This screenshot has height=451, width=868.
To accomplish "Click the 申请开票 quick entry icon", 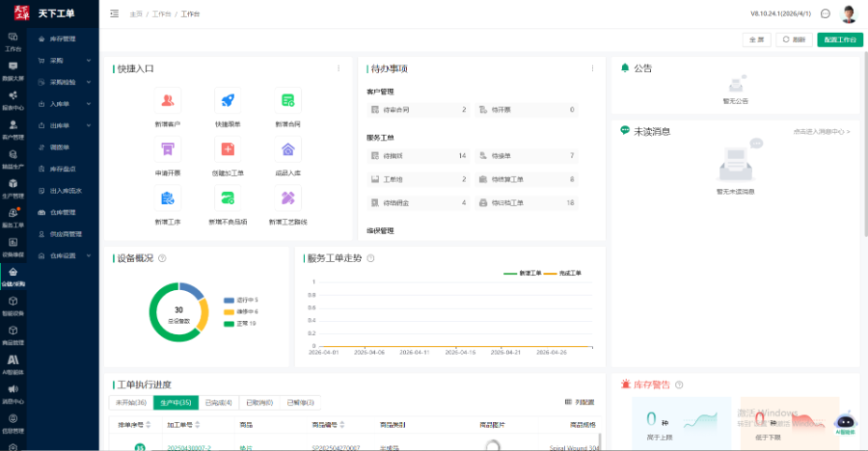I will (167, 149).
